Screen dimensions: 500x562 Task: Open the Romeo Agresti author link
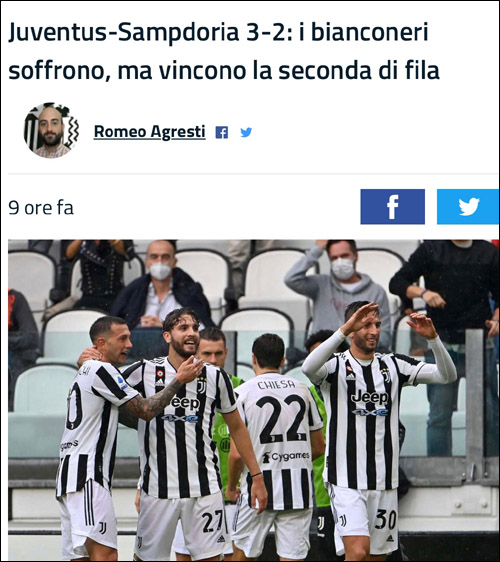[149, 132]
